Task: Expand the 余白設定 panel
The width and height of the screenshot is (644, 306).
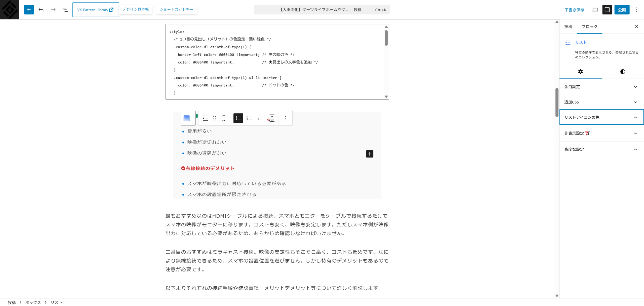Action: click(x=601, y=87)
